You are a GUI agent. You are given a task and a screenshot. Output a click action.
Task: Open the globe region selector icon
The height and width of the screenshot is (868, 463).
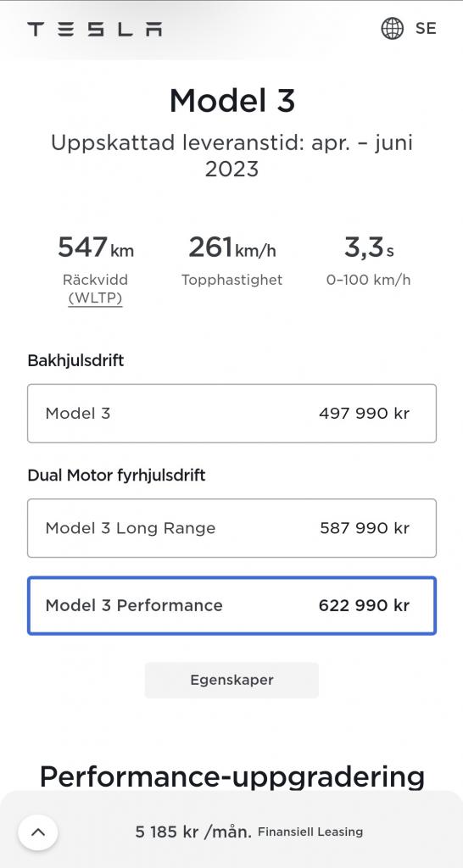(392, 28)
